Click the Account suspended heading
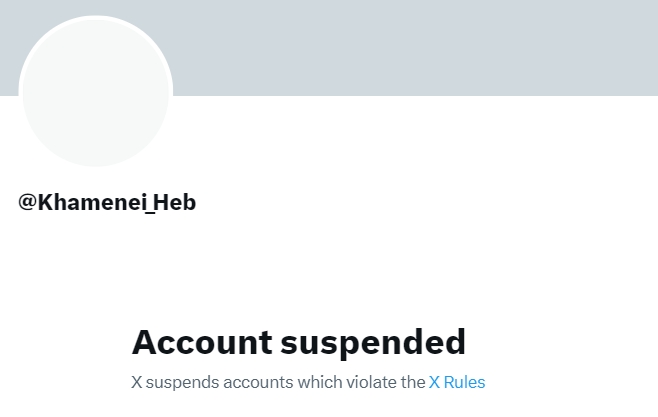The image size is (658, 417). coord(298,342)
